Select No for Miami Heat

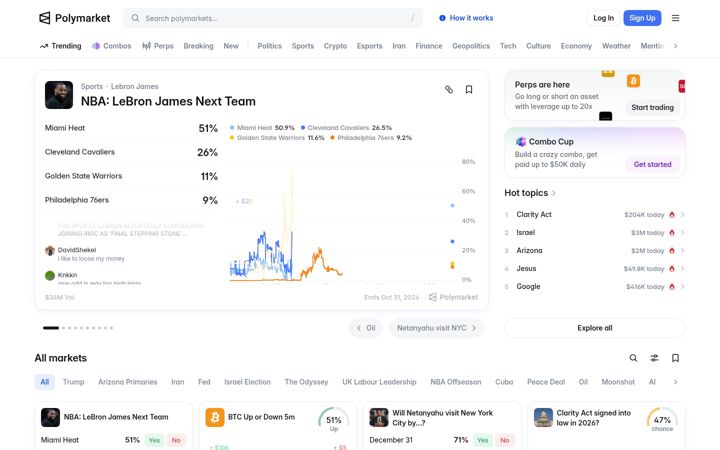[x=176, y=440]
